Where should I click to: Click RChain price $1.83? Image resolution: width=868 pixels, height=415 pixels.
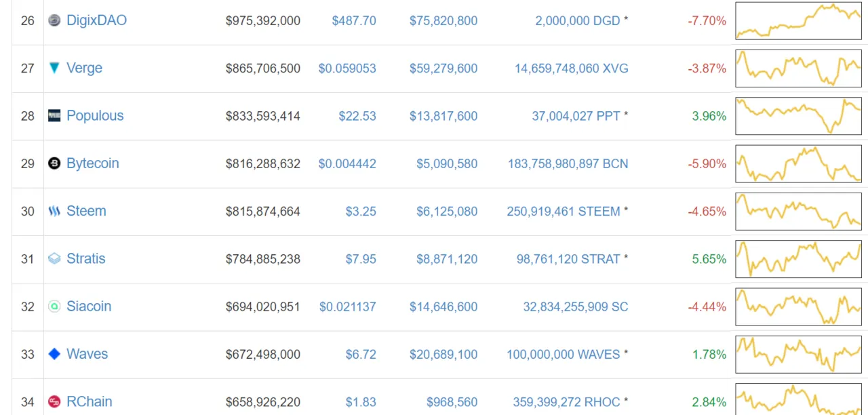tap(361, 402)
